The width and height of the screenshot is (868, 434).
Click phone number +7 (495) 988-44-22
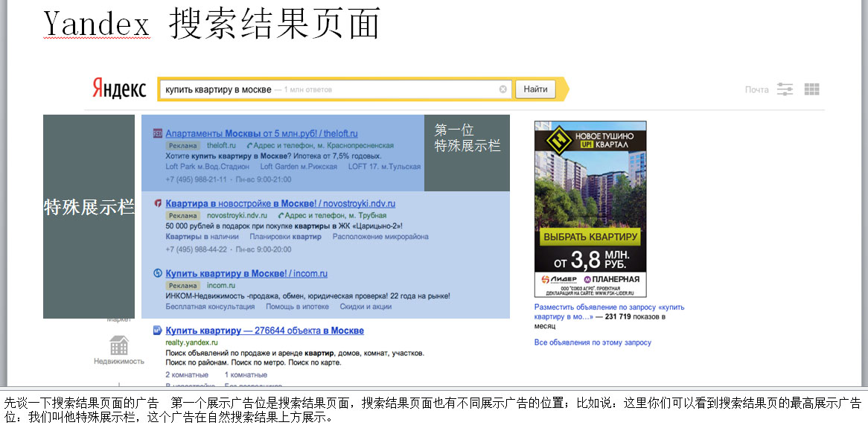tap(197, 249)
